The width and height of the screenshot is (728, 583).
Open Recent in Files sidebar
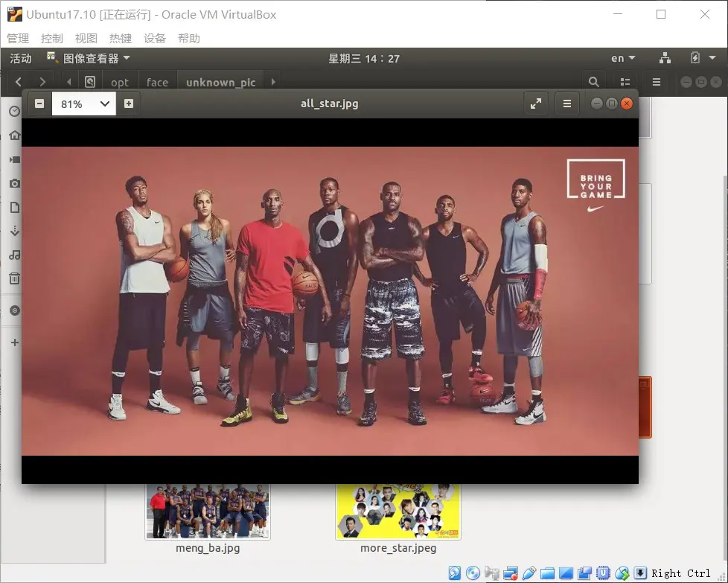[x=14, y=112]
